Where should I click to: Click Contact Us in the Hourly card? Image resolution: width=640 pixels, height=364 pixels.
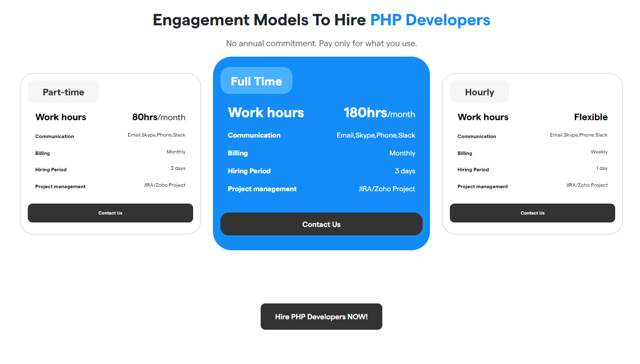(x=532, y=213)
